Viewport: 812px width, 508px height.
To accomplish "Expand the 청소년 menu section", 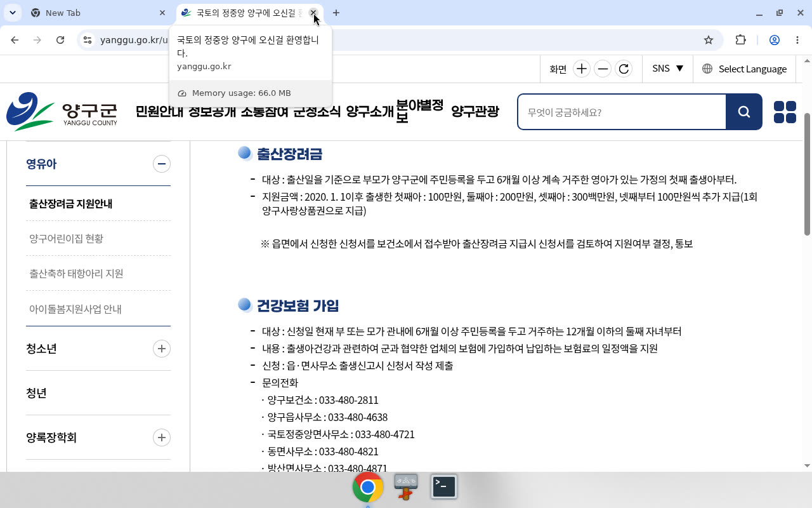I will pyautogui.click(x=162, y=349).
